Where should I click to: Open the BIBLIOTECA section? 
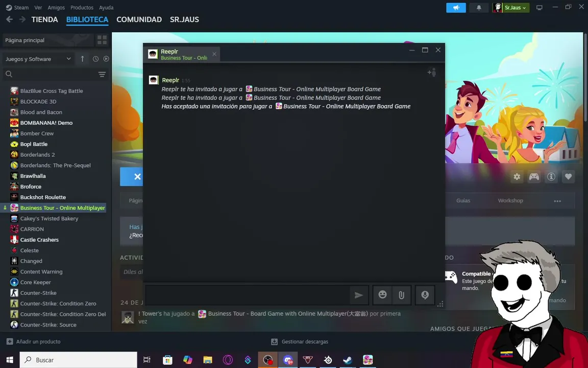(87, 19)
